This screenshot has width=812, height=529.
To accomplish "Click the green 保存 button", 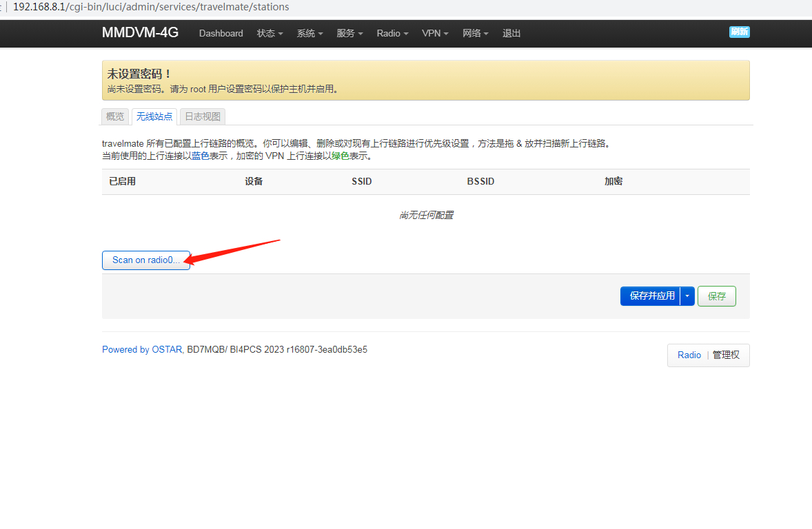I will (717, 296).
